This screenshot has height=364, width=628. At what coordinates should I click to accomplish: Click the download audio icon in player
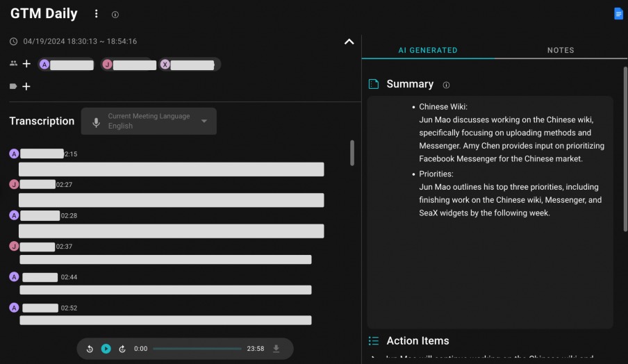coord(276,349)
